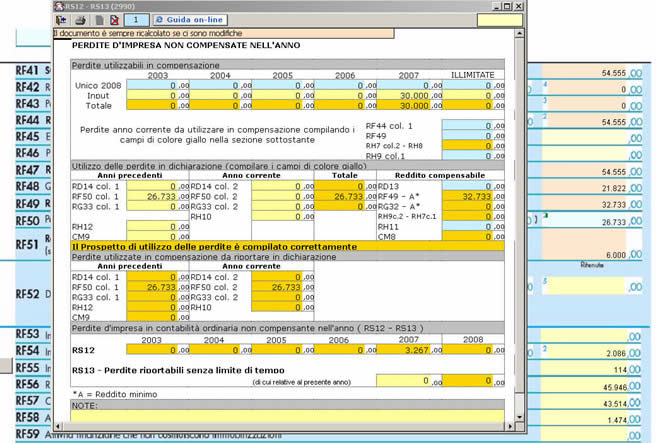
Task: Click the exit door icon in toolbar
Action: point(62,20)
